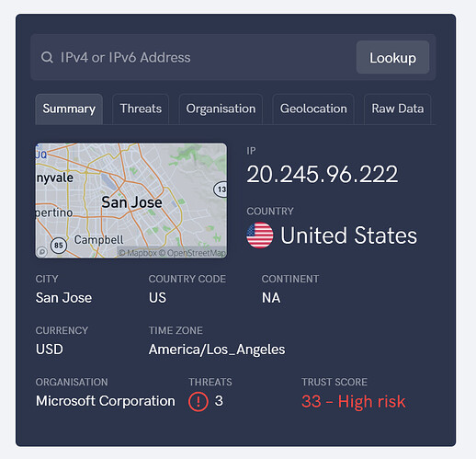Focus the IPv4 or IPv6 Address field
This screenshot has width=476, height=459.
point(193,58)
